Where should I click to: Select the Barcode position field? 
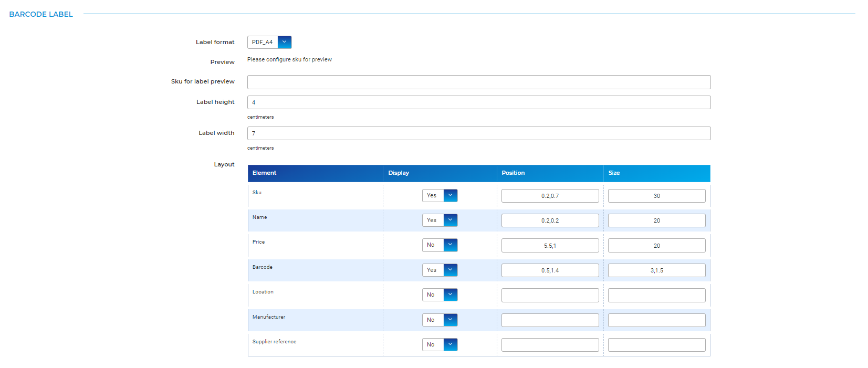tap(550, 270)
